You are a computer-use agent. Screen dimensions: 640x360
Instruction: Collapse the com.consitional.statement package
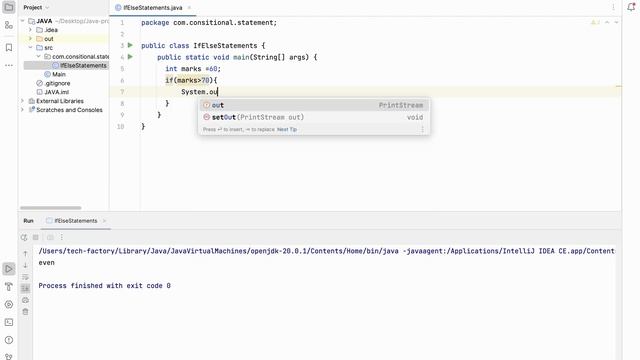click(39, 56)
